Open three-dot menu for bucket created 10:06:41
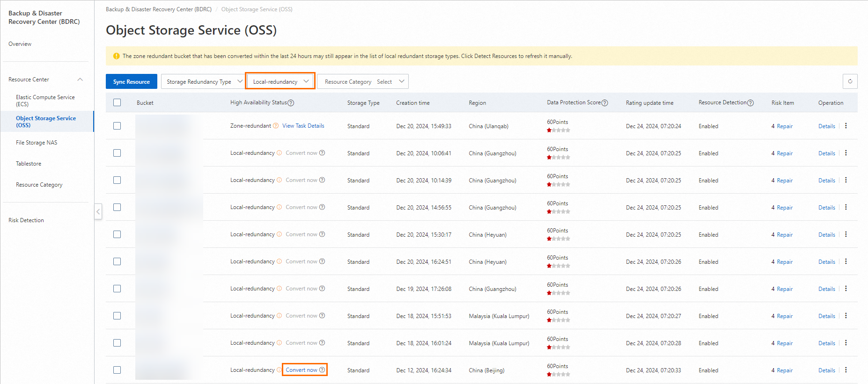The height and width of the screenshot is (384, 868). 846,153
